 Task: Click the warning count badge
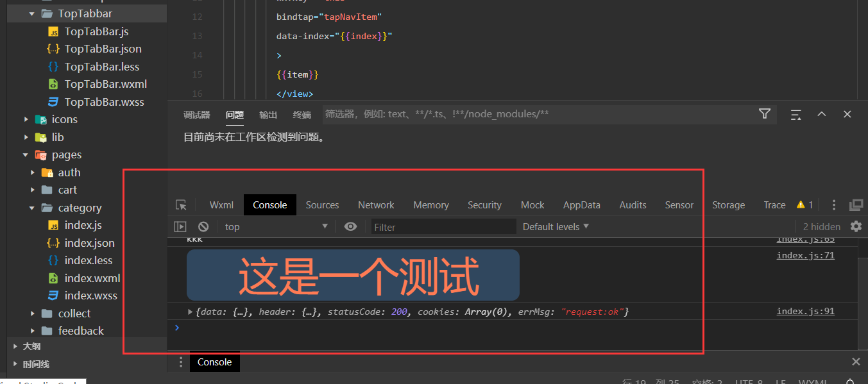(x=805, y=205)
